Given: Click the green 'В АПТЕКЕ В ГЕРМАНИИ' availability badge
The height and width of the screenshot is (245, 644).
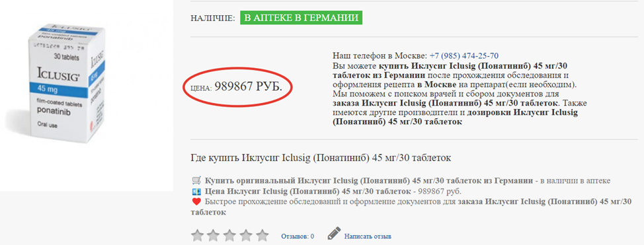Looking at the screenshot, I should (301, 18).
